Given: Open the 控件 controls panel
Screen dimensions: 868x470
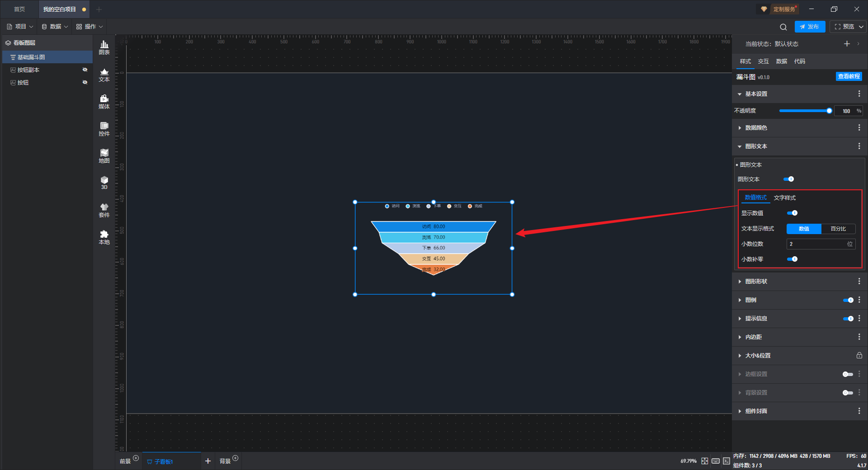Looking at the screenshot, I should [104, 129].
